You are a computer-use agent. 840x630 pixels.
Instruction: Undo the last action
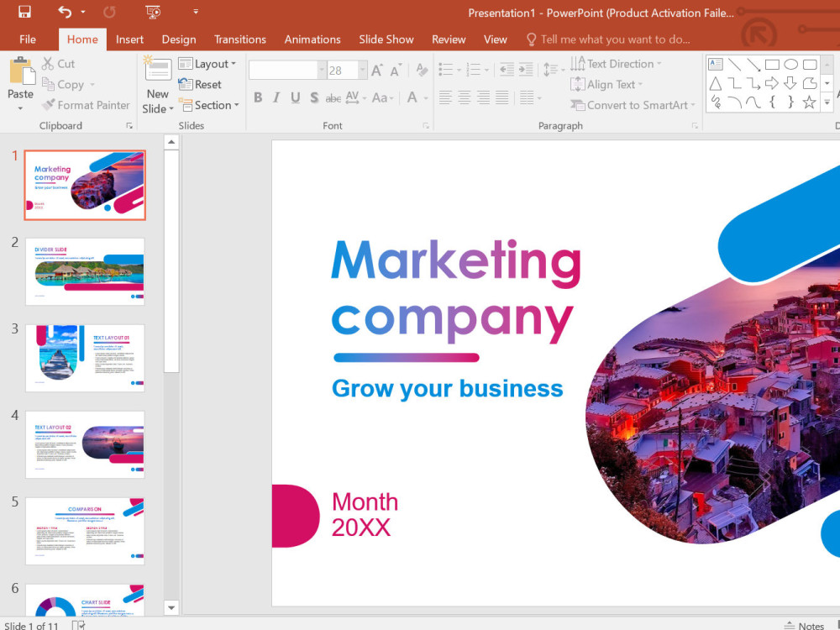[65, 12]
